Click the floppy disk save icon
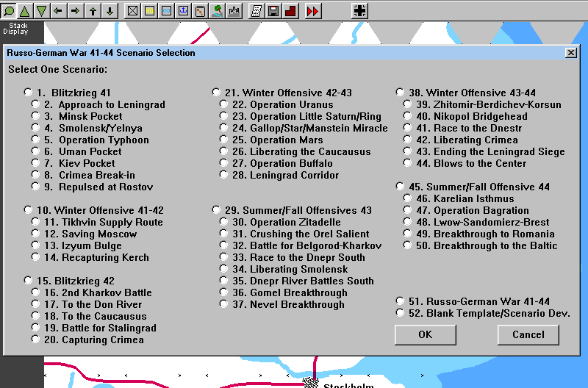This screenshot has width=588, height=388. [273, 10]
